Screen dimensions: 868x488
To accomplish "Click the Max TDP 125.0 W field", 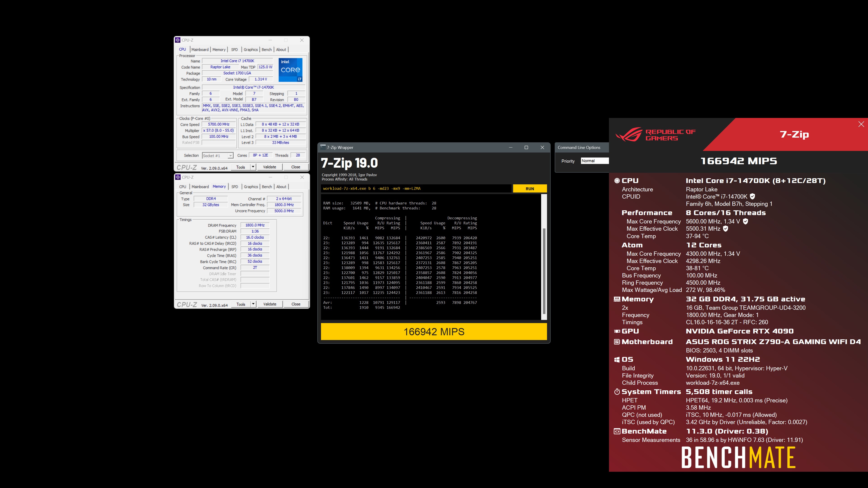I will tap(266, 67).
